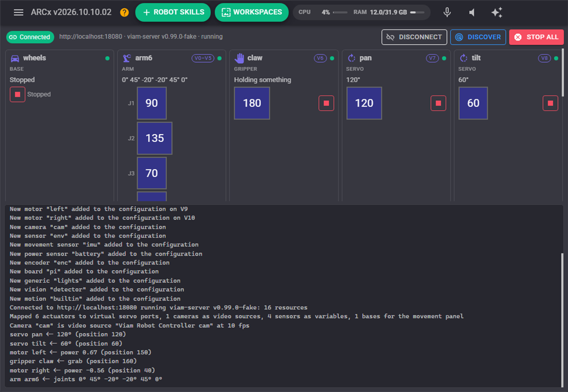Select the claw position value 180

click(x=252, y=103)
